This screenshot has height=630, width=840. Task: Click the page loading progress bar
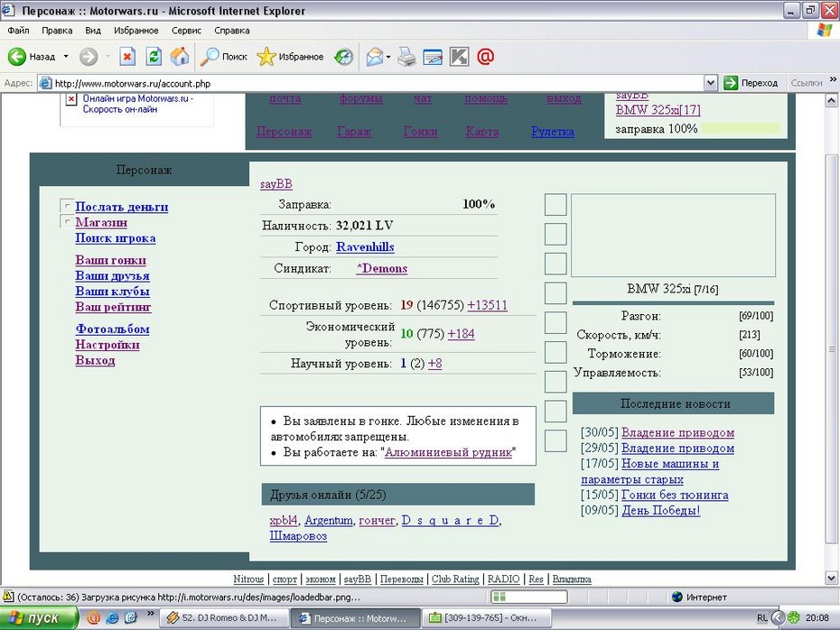click(528, 597)
